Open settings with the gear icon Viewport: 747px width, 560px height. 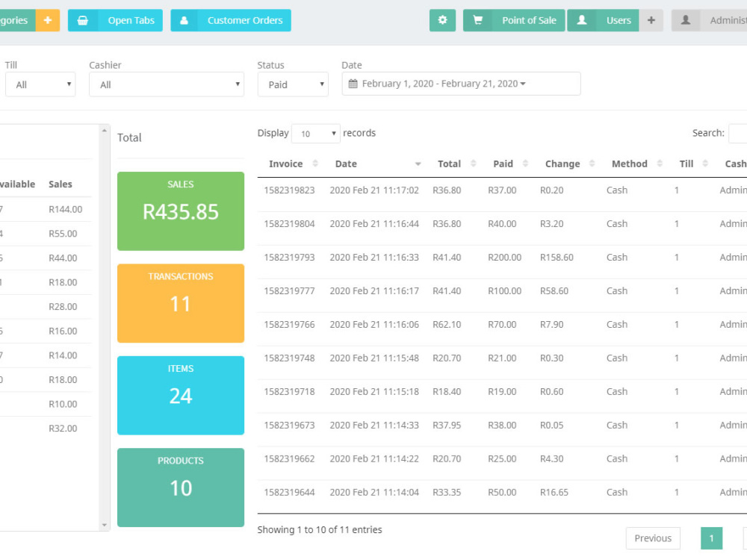coord(442,20)
